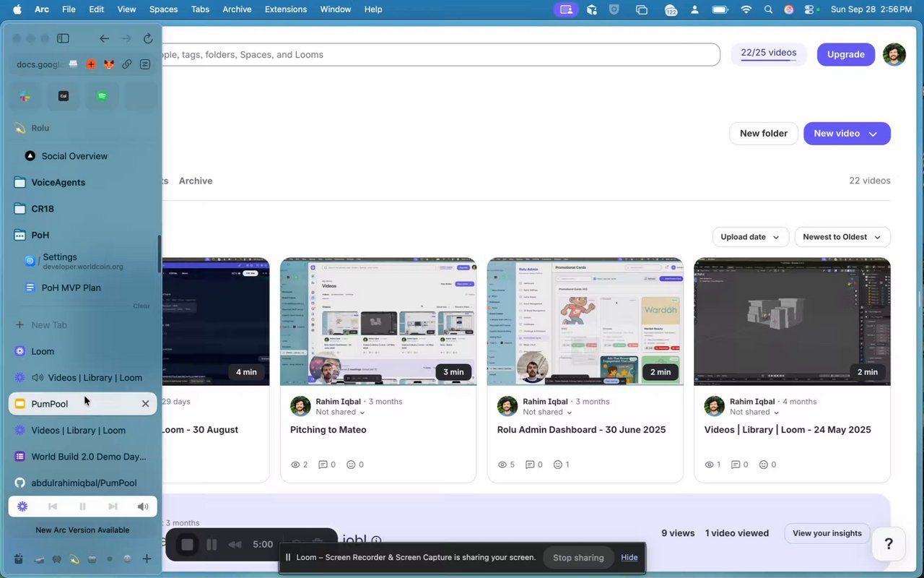Go back with the left arrow

(x=105, y=38)
